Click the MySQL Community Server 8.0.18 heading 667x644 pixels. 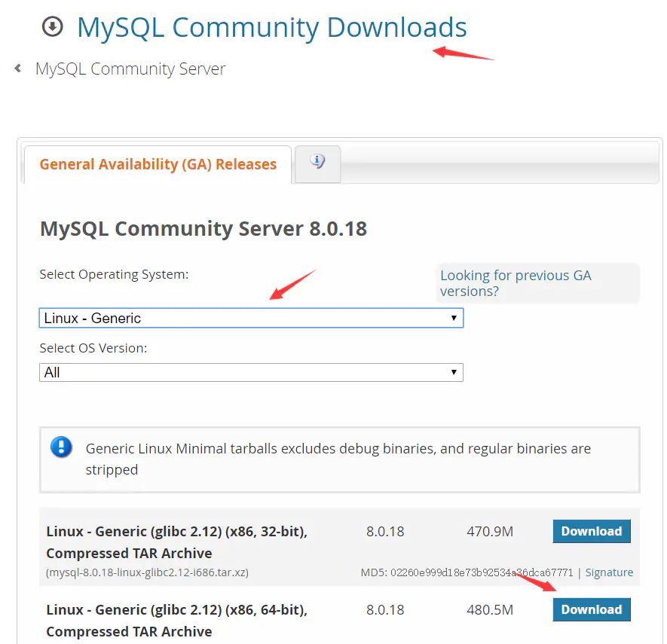point(203,229)
